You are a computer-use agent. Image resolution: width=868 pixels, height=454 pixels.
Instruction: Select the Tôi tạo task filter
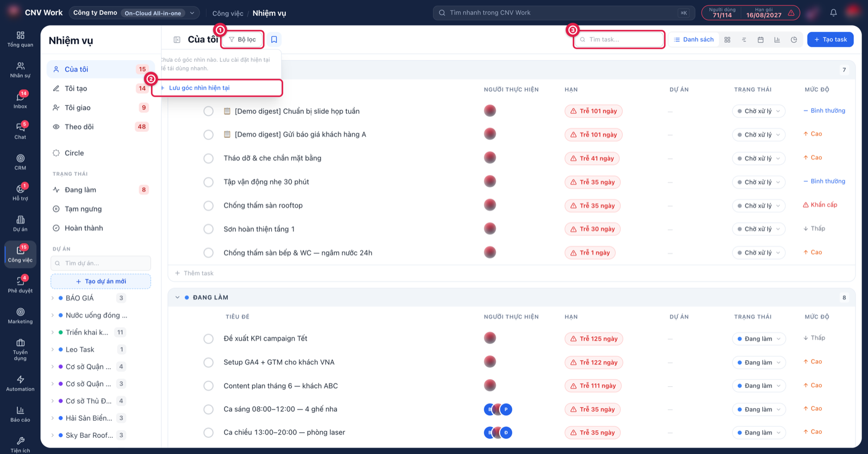[100, 88]
